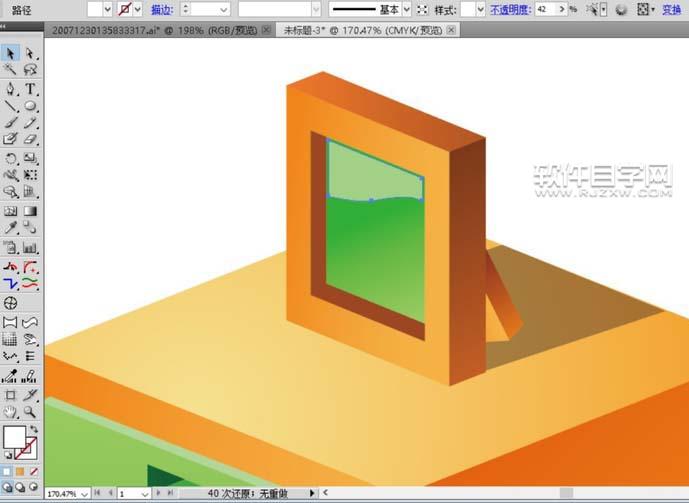Choose the Ellipse tool
This screenshot has width=689, height=503.
[30, 106]
